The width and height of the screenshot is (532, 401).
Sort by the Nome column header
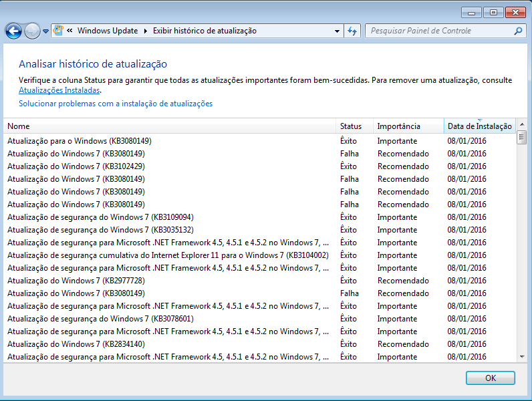point(170,126)
